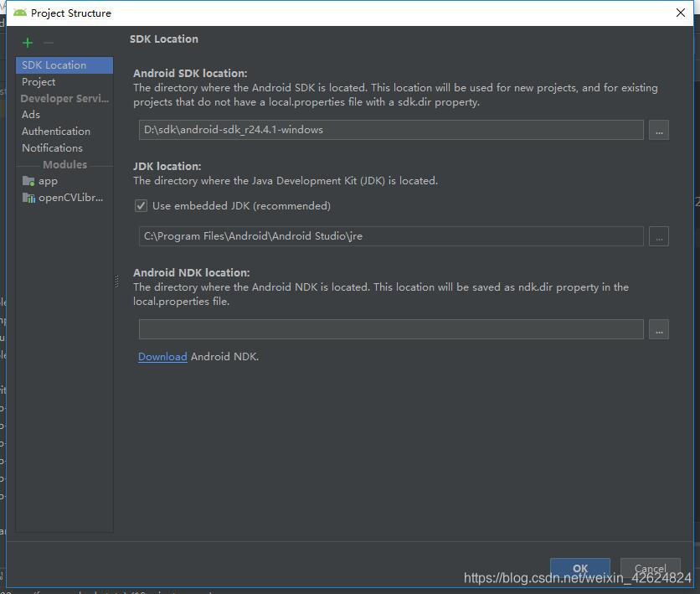Select the openCVLibrary module icon
This screenshot has width=700, height=594.
(x=28, y=198)
